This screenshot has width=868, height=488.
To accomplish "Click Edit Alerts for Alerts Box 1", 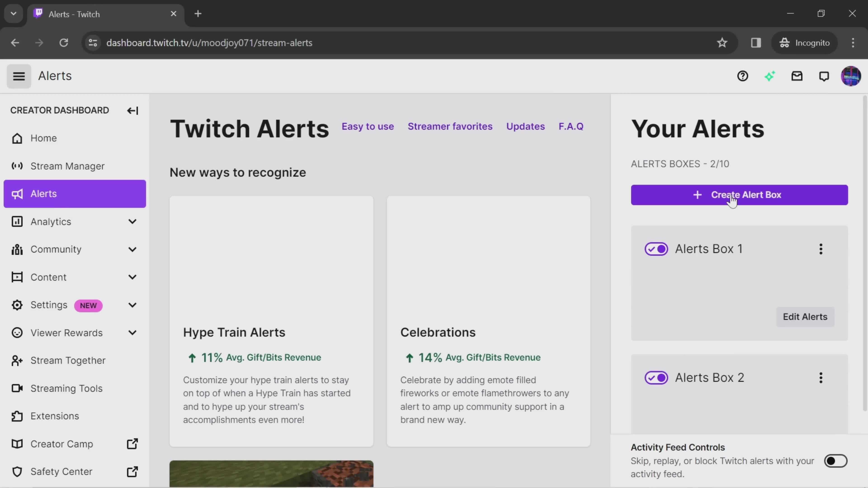I will [805, 317].
